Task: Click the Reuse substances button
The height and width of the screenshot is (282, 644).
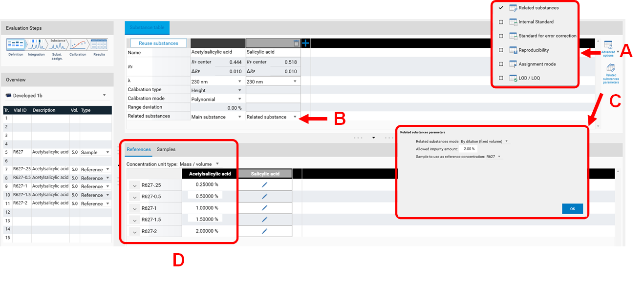Action: (159, 43)
